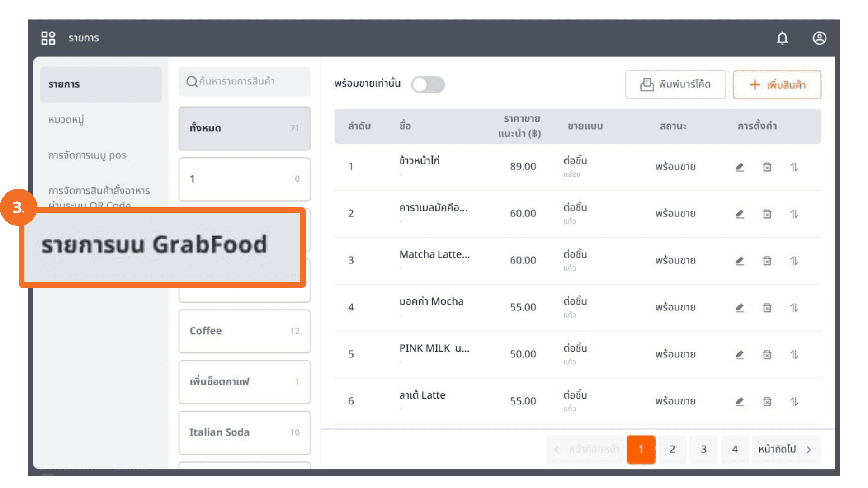Screen dimensions: 868x488
Task: Edit the ข้าวหน้าไก่ item with pencil icon
Action: [740, 167]
